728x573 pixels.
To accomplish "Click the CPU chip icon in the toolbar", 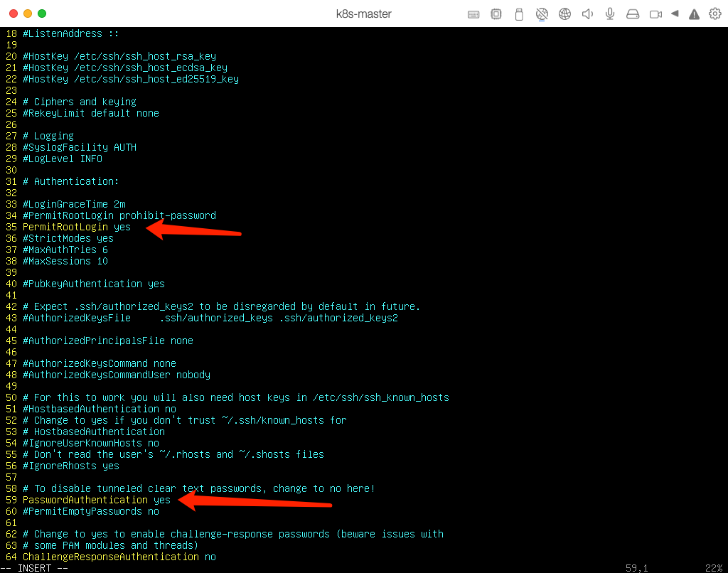I will point(496,14).
